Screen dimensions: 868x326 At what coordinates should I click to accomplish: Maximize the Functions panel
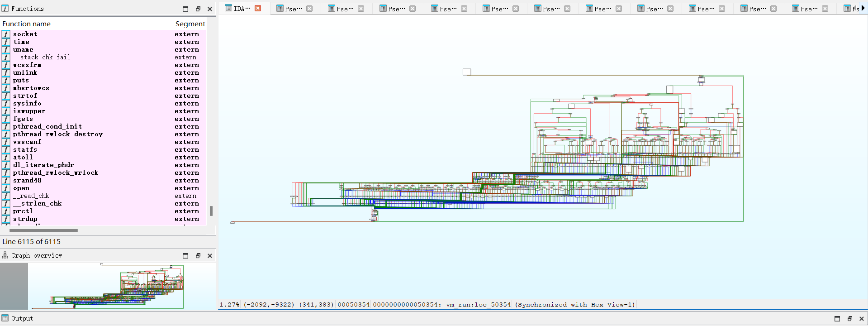coord(185,9)
